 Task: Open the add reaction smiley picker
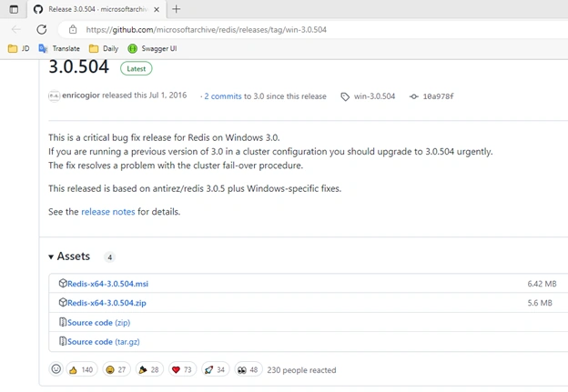pos(56,369)
